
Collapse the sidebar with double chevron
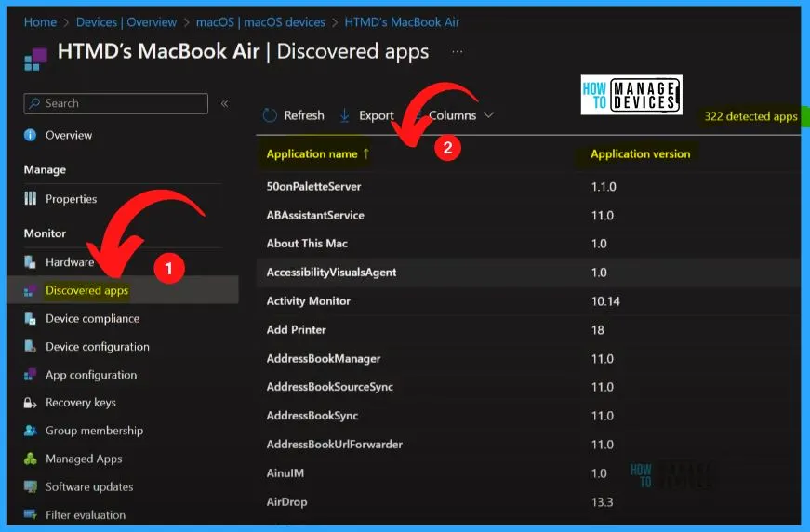pyautogui.click(x=225, y=104)
